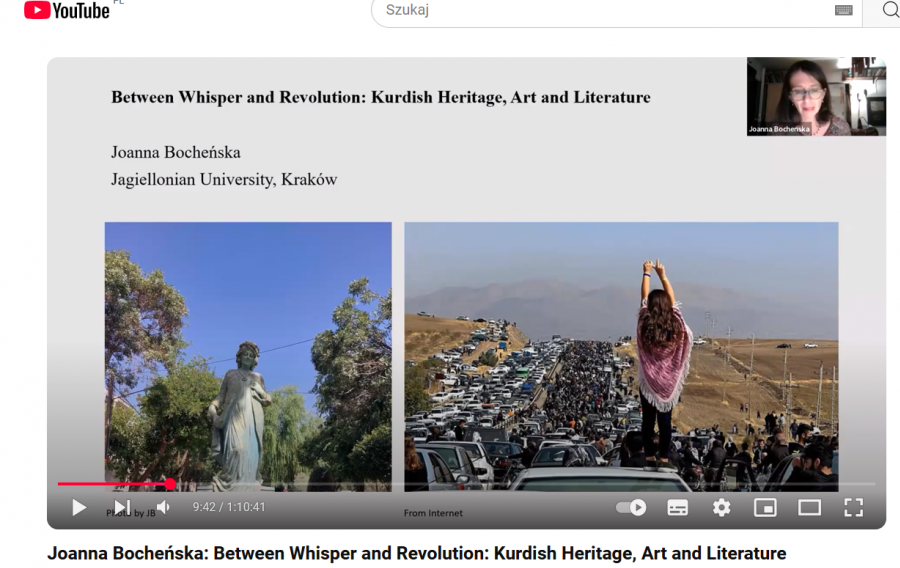Open the YouTube home logo
This screenshot has height=568, width=900.
coord(67,10)
